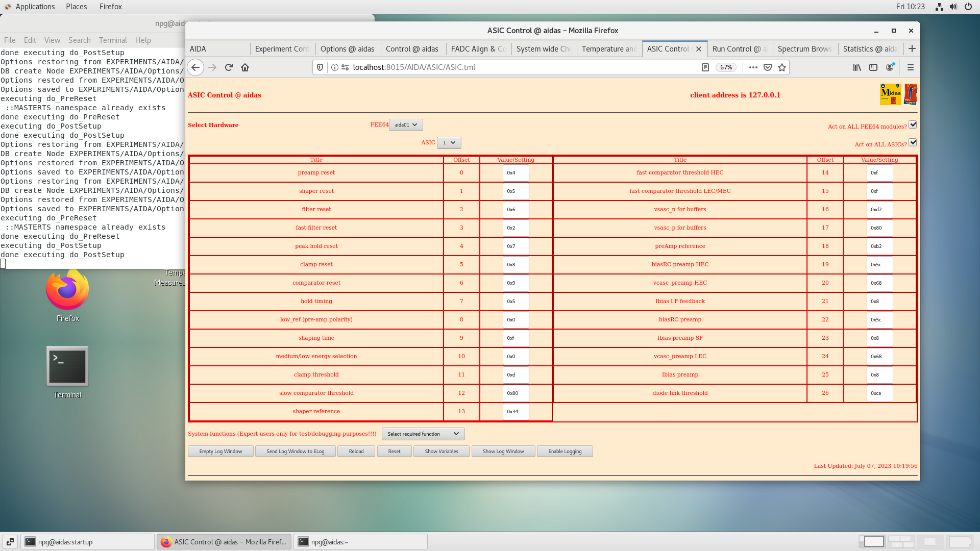The height and width of the screenshot is (551, 980).
Task: Bookmark page with star icon
Action: pos(782,67)
